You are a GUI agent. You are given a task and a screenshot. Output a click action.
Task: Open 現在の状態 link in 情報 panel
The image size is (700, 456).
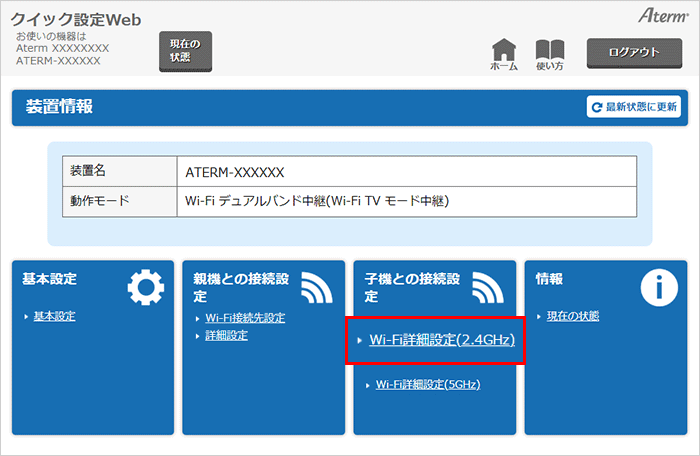tap(573, 317)
